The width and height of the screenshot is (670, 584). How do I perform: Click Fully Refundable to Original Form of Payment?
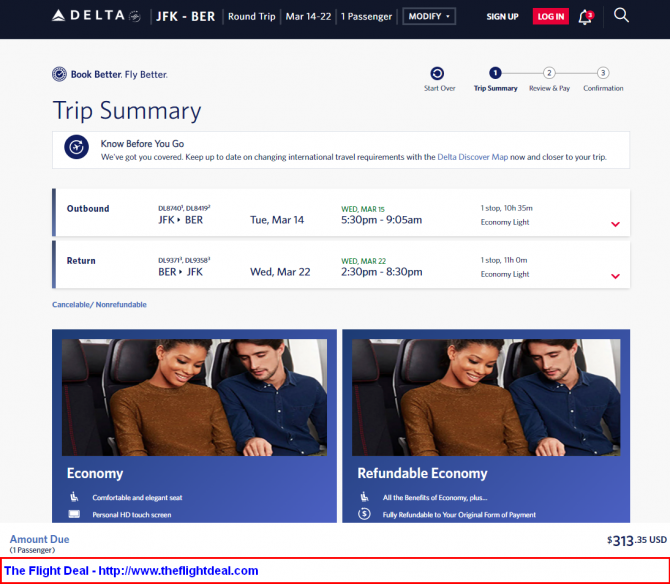459,515
